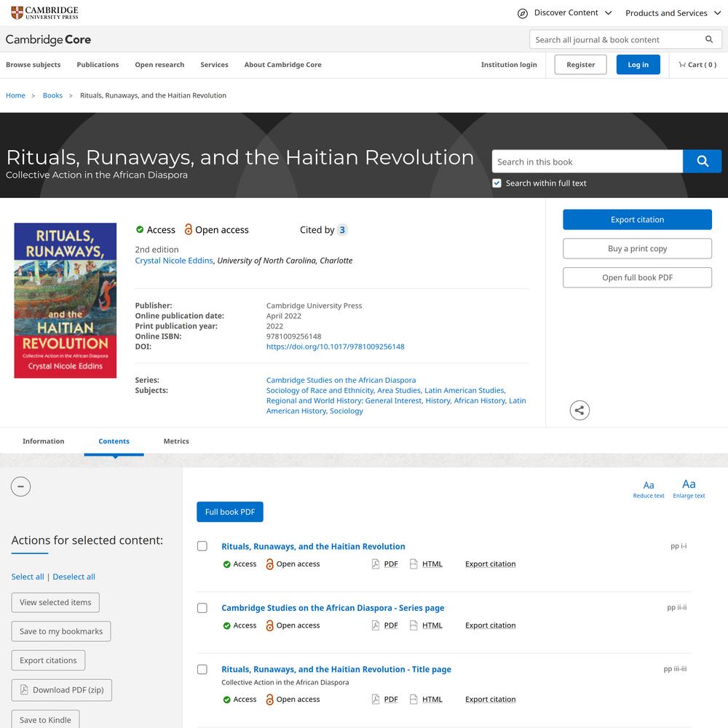This screenshot has height=728, width=728.
Task: Click HTML icon for Title page row
Action: pos(414,699)
